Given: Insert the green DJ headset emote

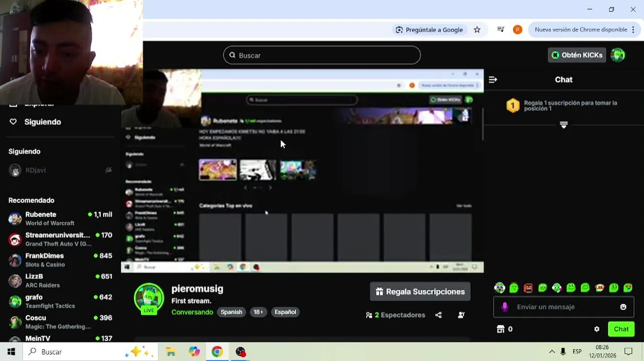Looking at the screenshot, I should tap(557, 288).
